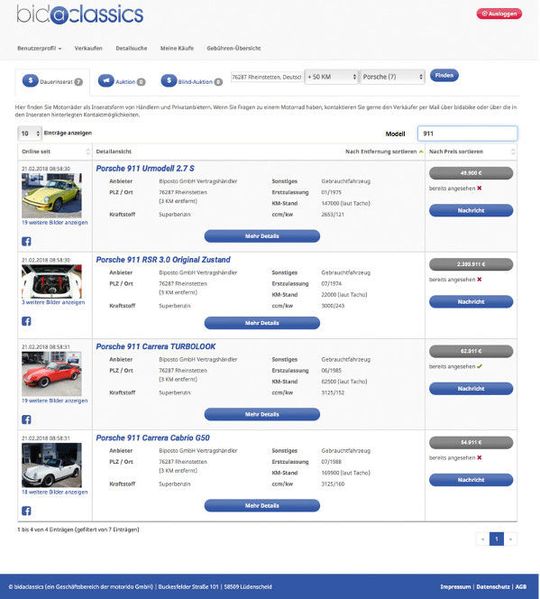Go to previous page arrow in pagination

(x=483, y=539)
